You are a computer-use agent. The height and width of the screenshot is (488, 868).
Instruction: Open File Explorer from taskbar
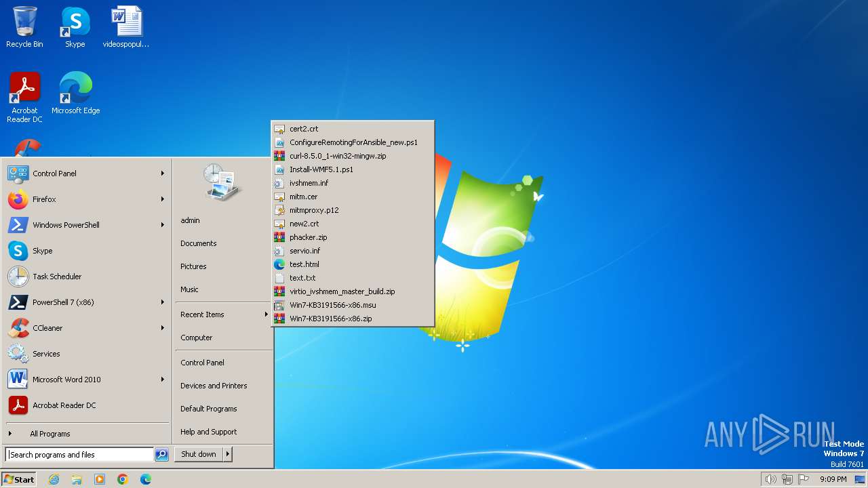(77, 479)
